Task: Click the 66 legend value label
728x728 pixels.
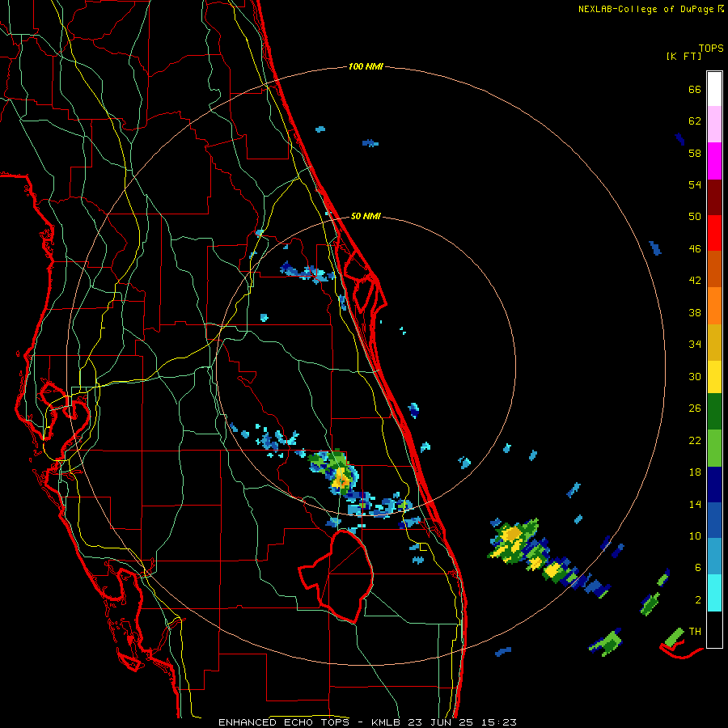Action: pos(695,89)
